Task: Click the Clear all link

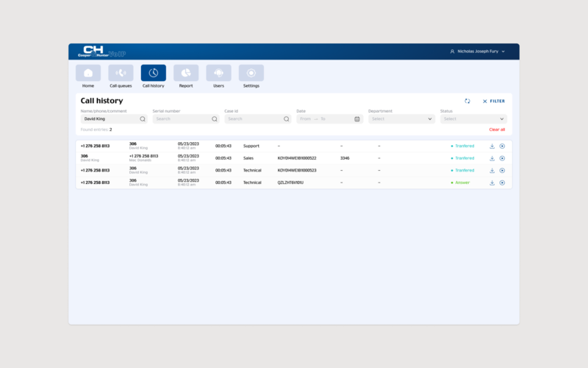Action: tap(497, 130)
